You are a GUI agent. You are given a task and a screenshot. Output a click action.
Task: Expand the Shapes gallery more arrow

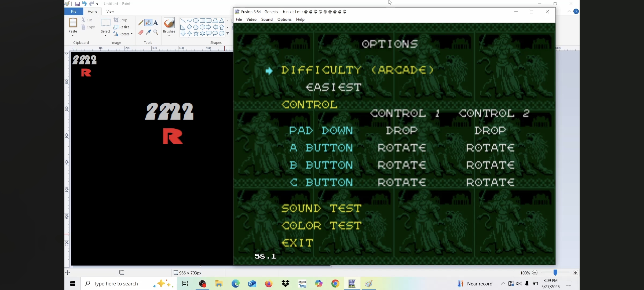coord(228,34)
